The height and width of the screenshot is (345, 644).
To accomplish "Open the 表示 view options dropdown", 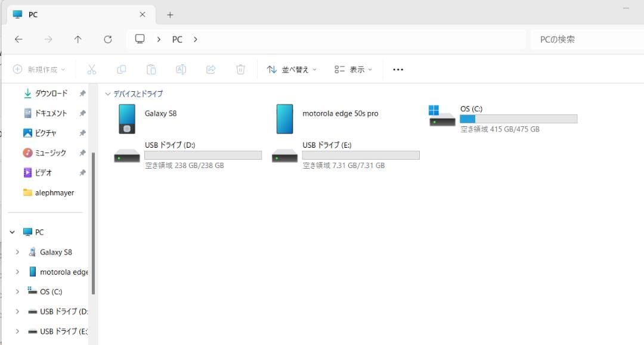I will 352,69.
